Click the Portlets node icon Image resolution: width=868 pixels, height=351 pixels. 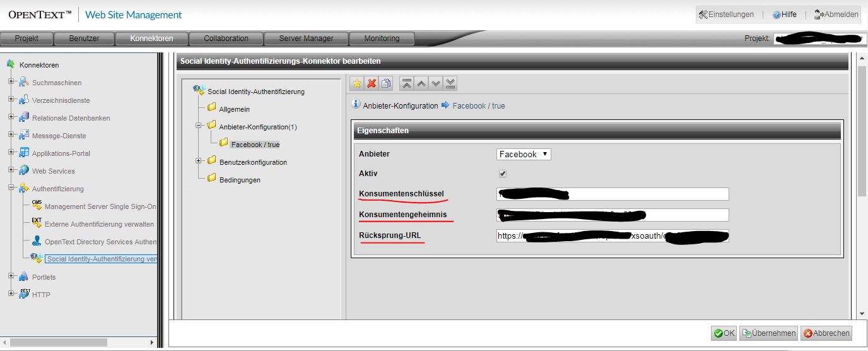pyautogui.click(x=24, y=277)
